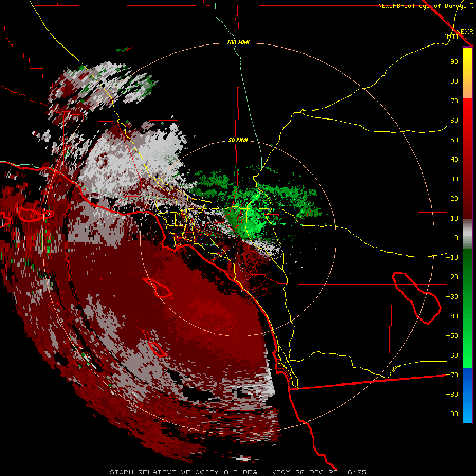Click the 50 NMI range ring label
This screenshot has width=476, height=476.
click(238, 140)
